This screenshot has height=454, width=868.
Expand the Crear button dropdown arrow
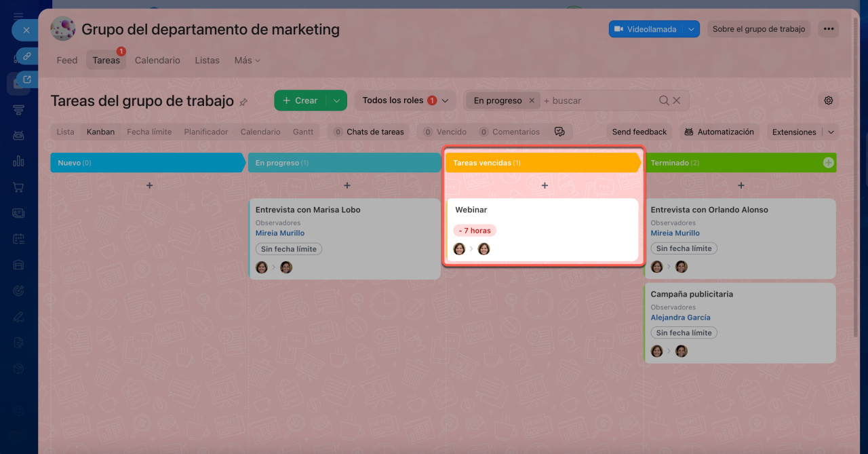[x=336, y=100]
